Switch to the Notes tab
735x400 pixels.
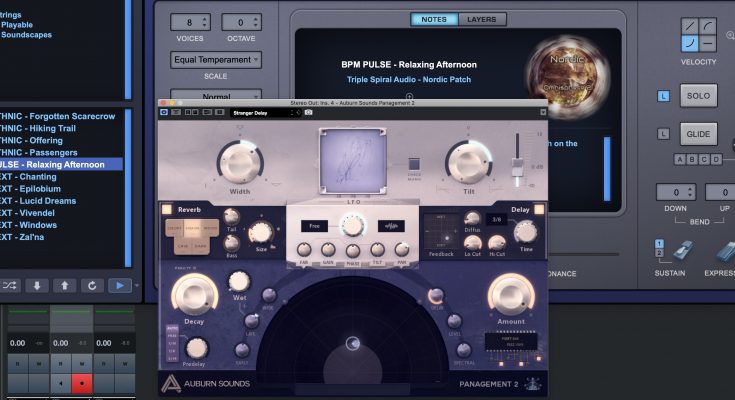click(x=435, y=19)
